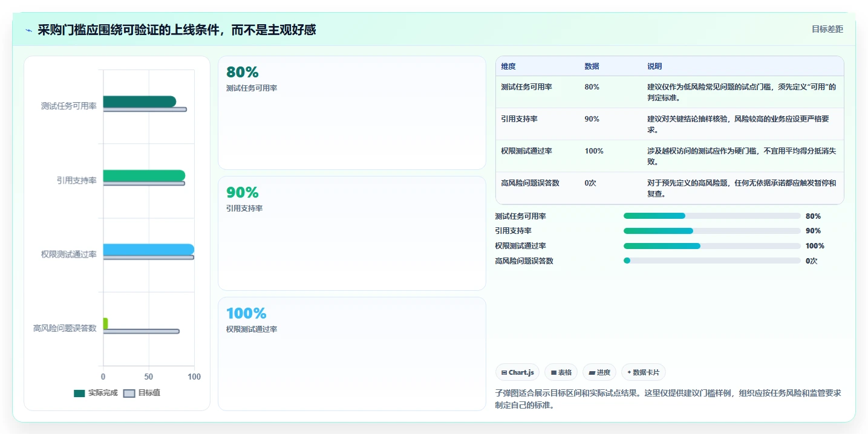
Task: Select the 进度 chip
Action: [x=599, y=372]
